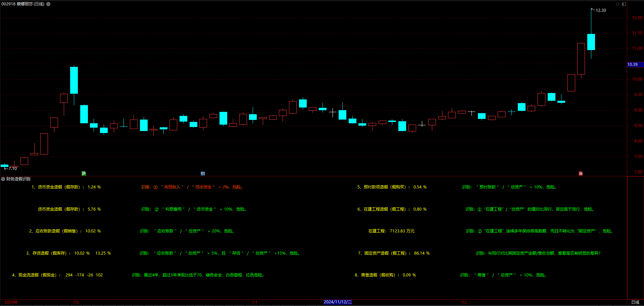Click the 2024年 label on the time axis
This screenshot has height=306, width=644.
[11, 302]
